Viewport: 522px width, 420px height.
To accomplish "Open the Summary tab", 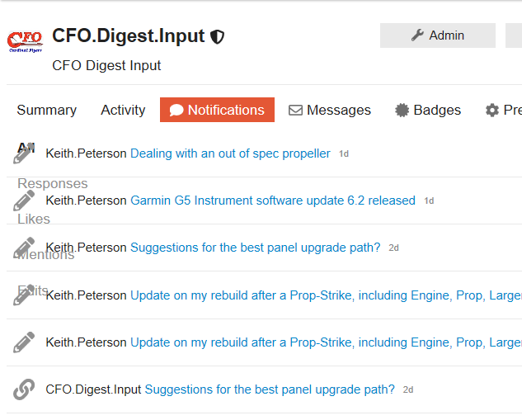I will coord(47,110).
